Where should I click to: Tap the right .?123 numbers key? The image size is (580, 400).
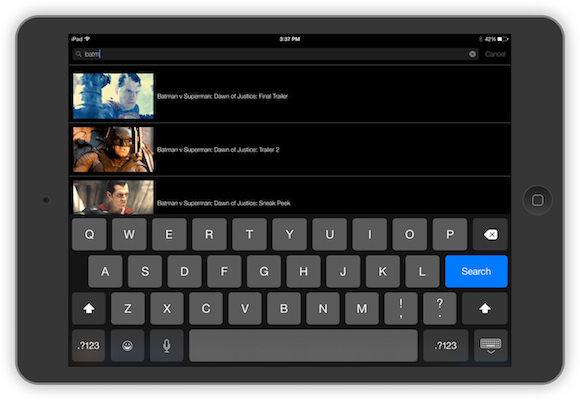click(446, 346)
